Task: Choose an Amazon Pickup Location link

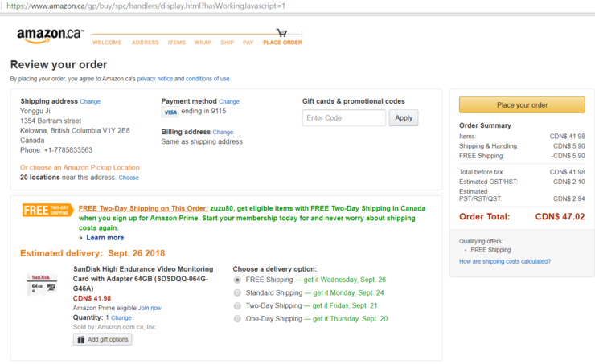Action: pos(80,168)
